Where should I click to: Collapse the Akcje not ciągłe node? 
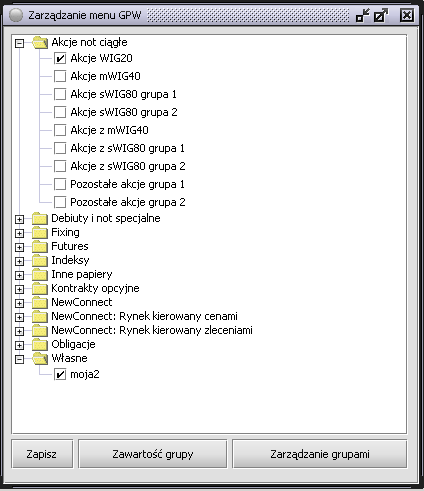point(20,43)
